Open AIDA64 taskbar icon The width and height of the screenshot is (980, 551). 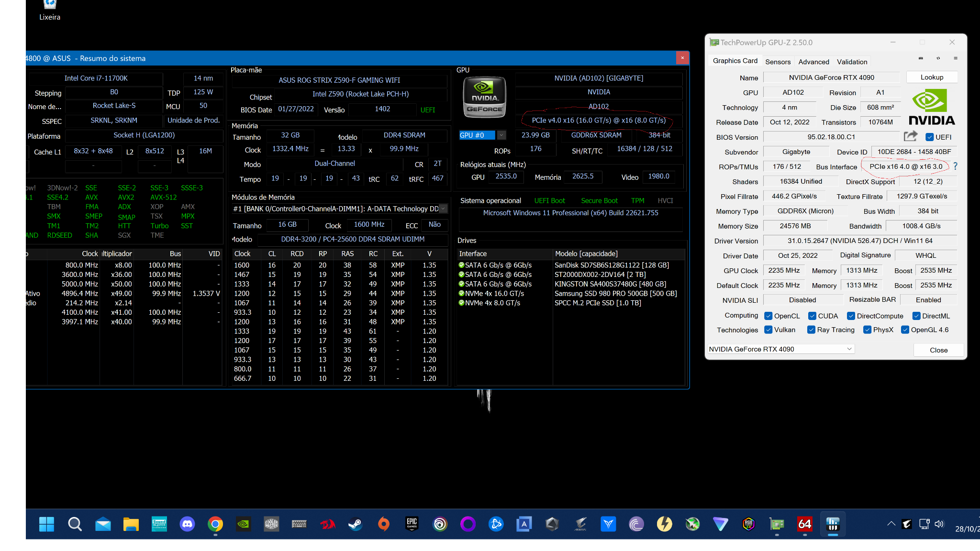(805, 524)
